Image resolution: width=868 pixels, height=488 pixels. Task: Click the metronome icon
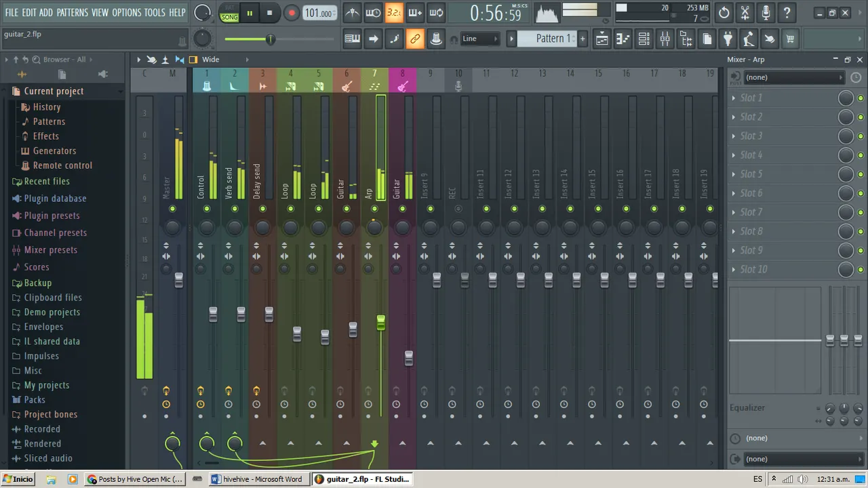click(352, 13)
